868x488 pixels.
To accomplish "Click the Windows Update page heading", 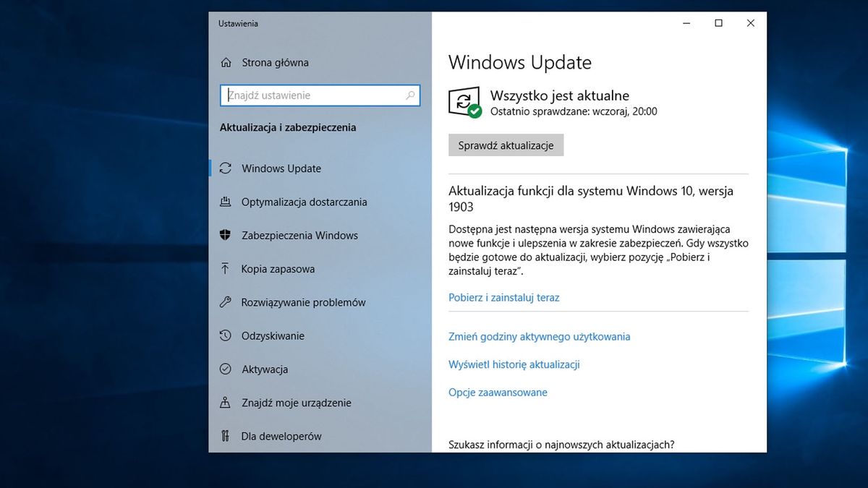I will tap(520, 62).
